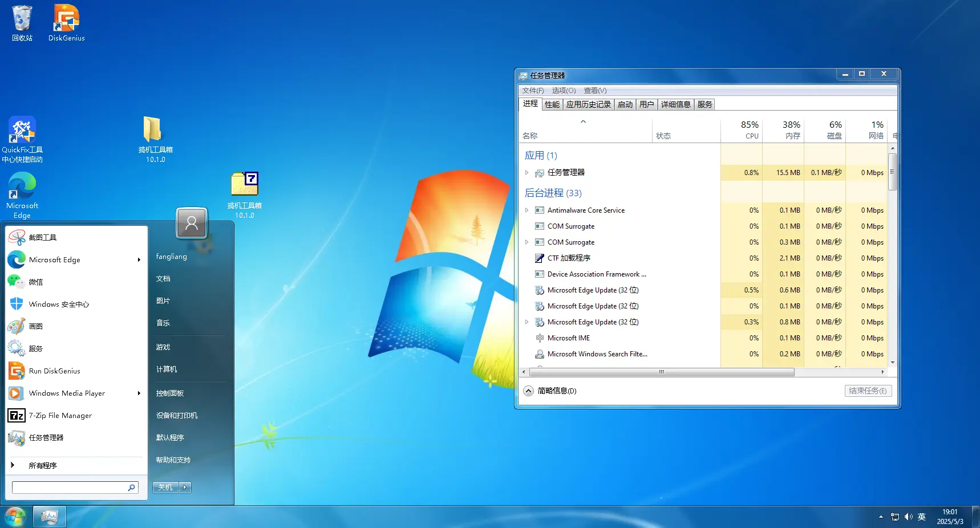Select the Device Association Framework process row
Image resolution: width=980 pixels, height=528 pixels.
704,274
